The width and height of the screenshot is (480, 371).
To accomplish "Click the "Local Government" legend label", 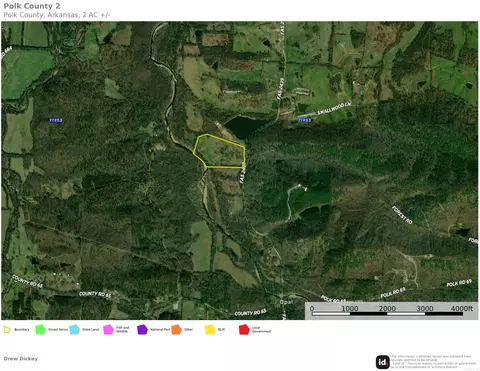I will (x=261, y=330).
